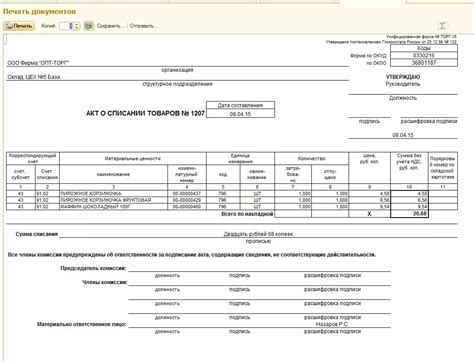The image size is (474, 362).
Task: Select the date cell 08.04.15 under Дата составления
Action: click(240, 114)
